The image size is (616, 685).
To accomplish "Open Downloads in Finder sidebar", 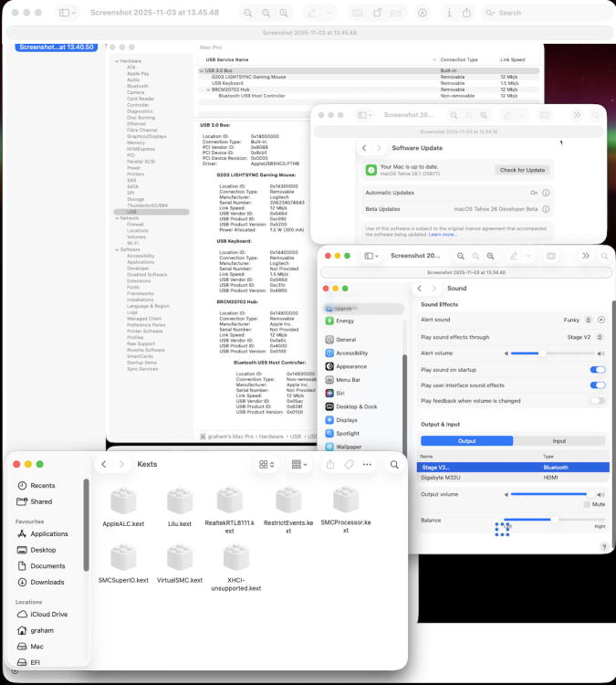I will coord(47,583).
